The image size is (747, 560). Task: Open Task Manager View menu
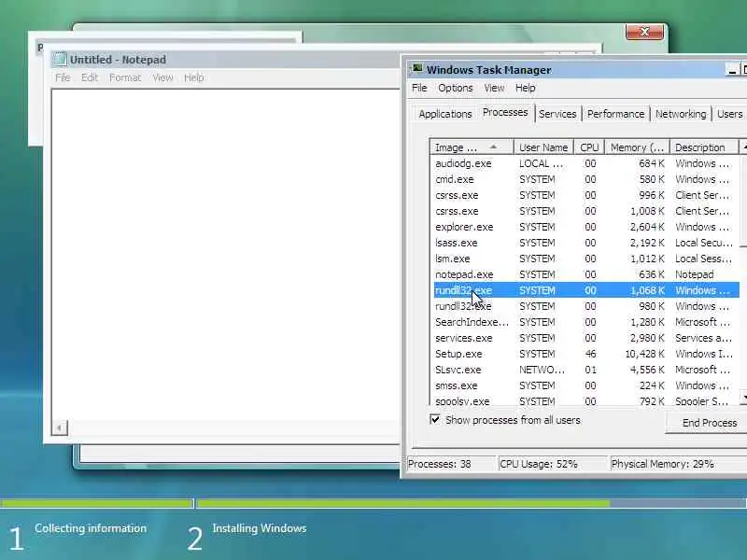(494, 88)
